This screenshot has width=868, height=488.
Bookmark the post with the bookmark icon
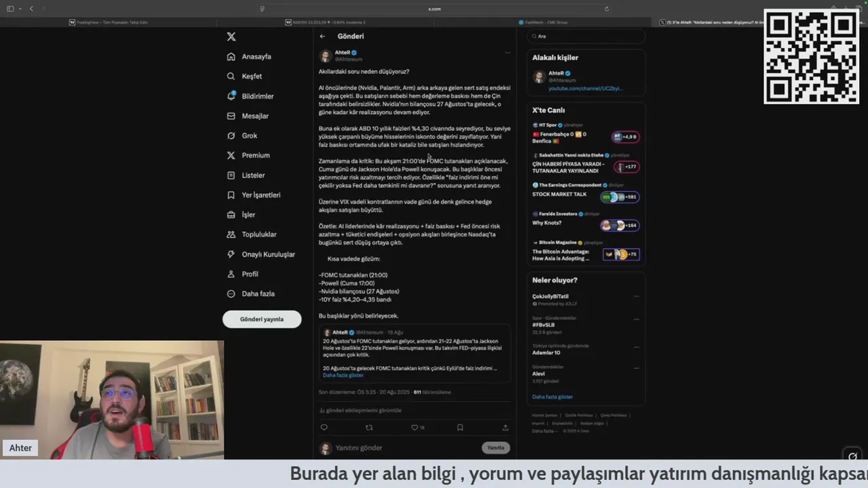(x=460, y=428)
